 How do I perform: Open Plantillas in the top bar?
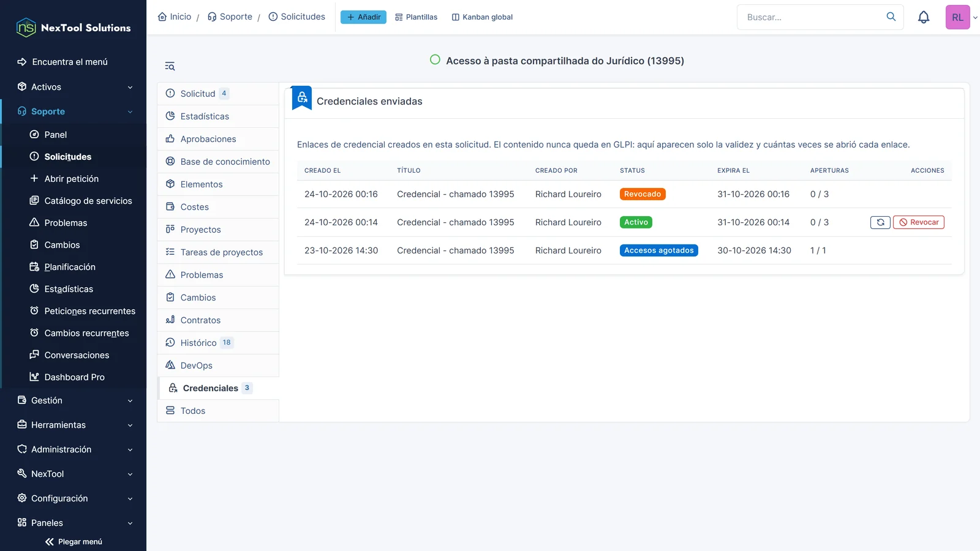click(417, 17)
